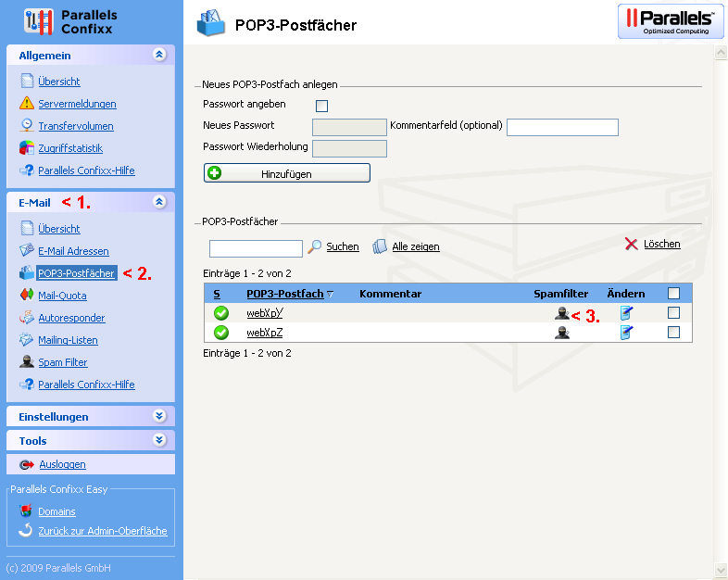The height and width of the screenshot is (580, 728).
Task: Click the scrollbar up arrow
Action: pos(721,53)
